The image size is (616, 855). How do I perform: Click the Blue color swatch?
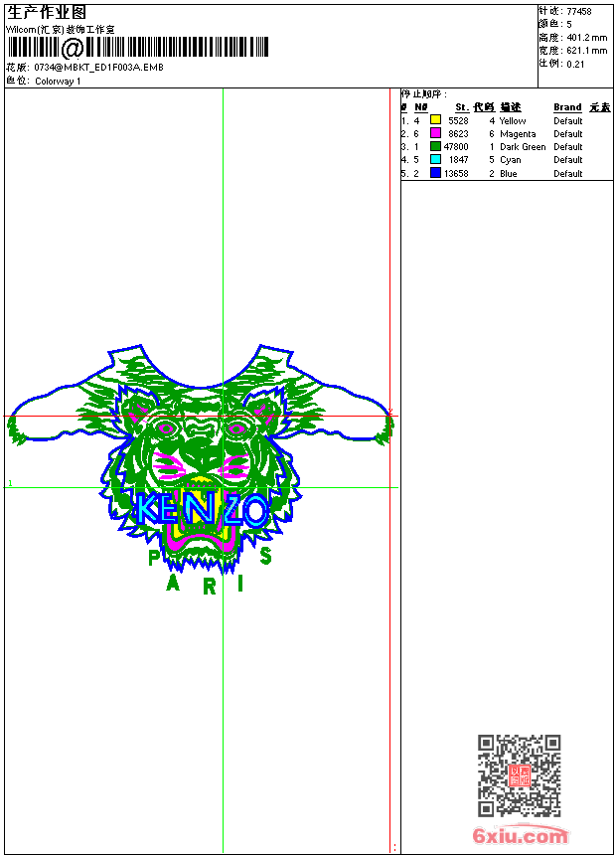pyautogui.click(x=435, y=173)
